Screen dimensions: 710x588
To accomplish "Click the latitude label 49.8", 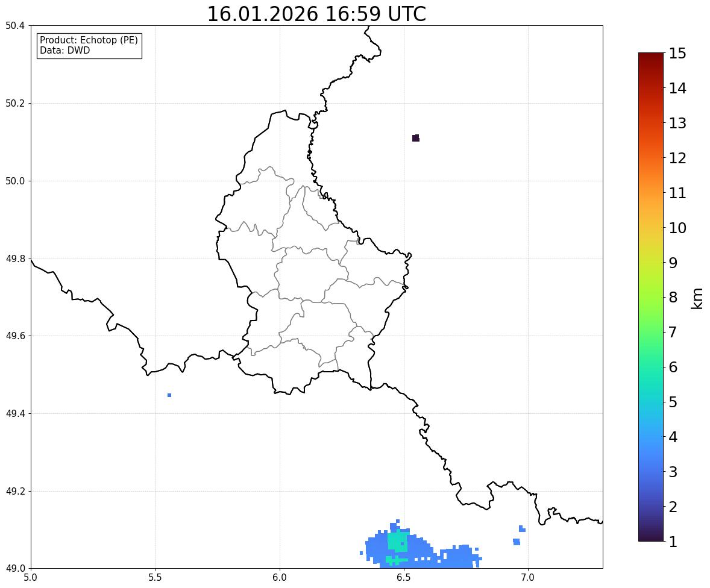I will click(14, 258).
